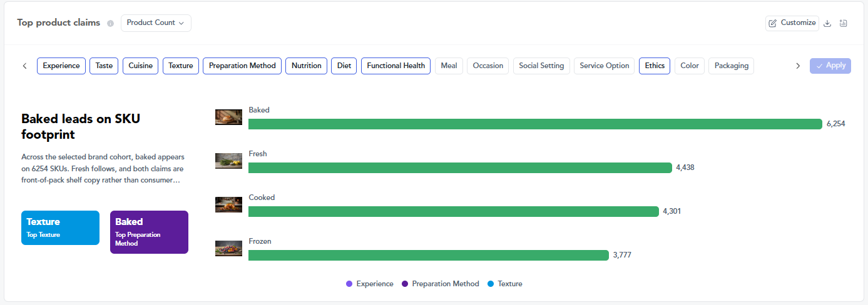Toggle the Texture category chip
The image size is (868, 305).
coord(181,66)
